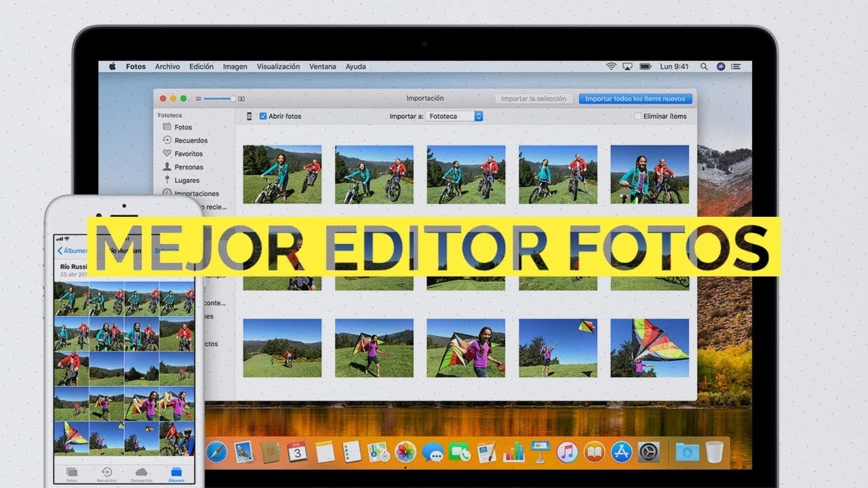868x488 pixels.
Task: Open the Imagen menu
Action: click(235, 66)
